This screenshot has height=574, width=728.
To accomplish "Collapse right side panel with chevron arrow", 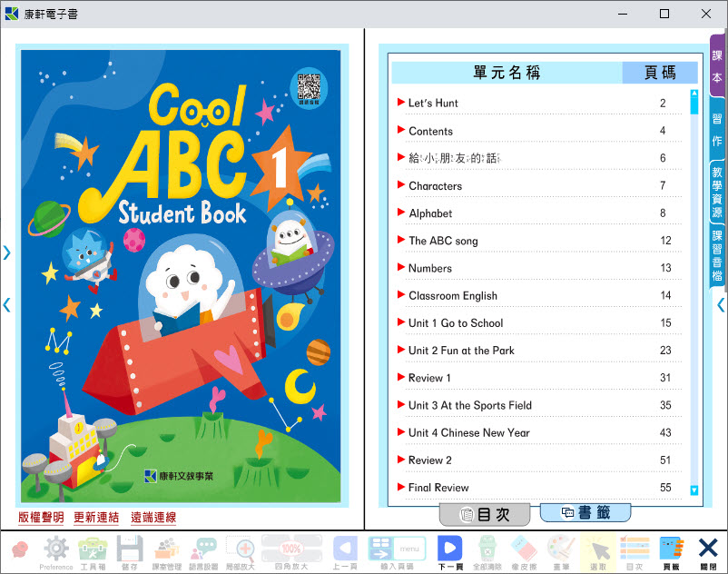I will click(x=721, y=305).
